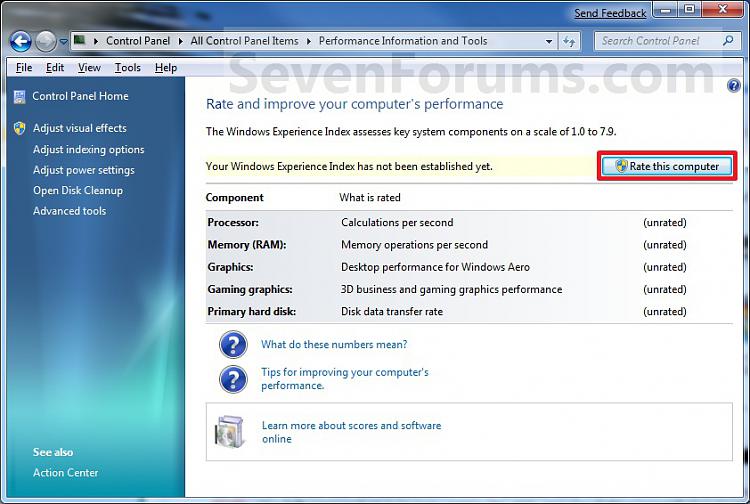
Task: Select the Memory (RAM) row label
Action: click(246, 245)
